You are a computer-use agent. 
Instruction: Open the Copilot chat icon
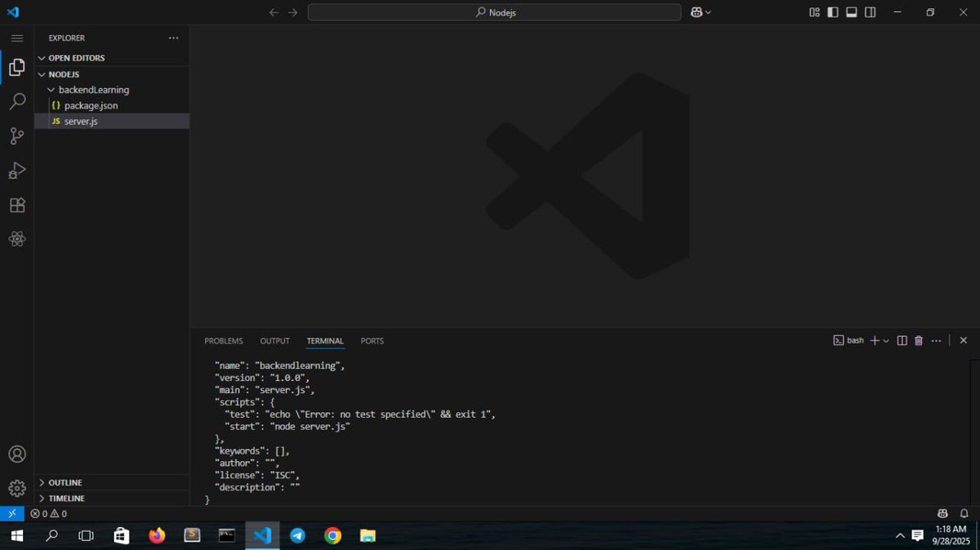coord(696,12)
